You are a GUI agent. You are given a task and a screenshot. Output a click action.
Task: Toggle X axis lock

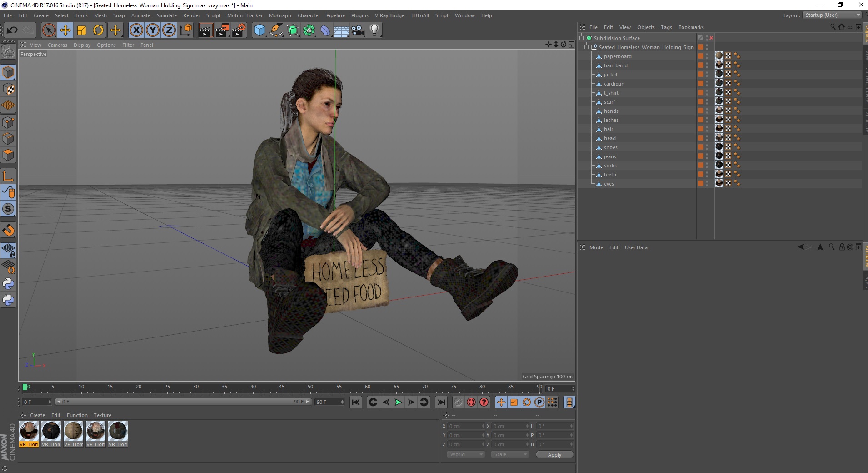(x=136, y=30)
